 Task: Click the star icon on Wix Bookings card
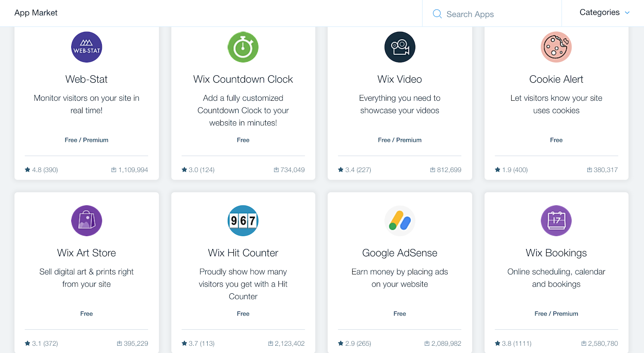tap(497, 343)
